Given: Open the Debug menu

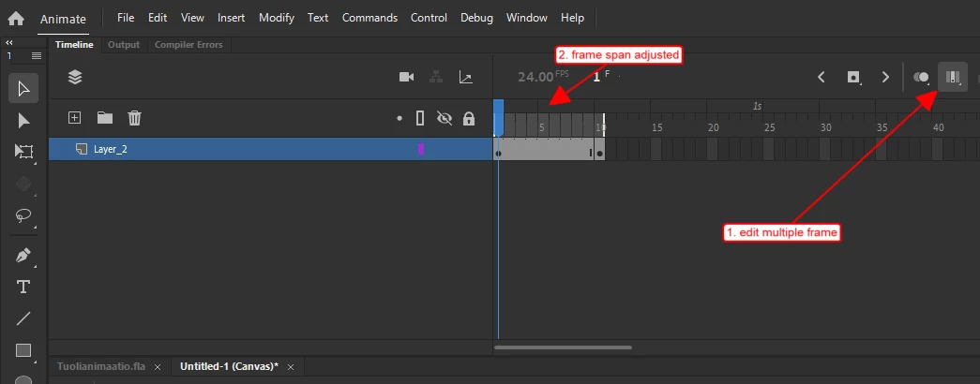Looking at the screenshot, I should click(x=477, y=18).
